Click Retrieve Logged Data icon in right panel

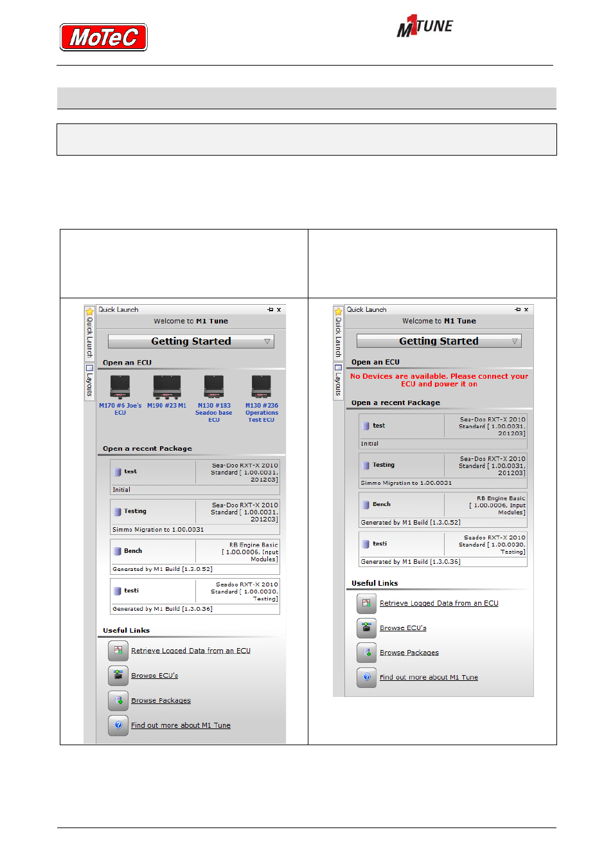click(x=366, y=603)
